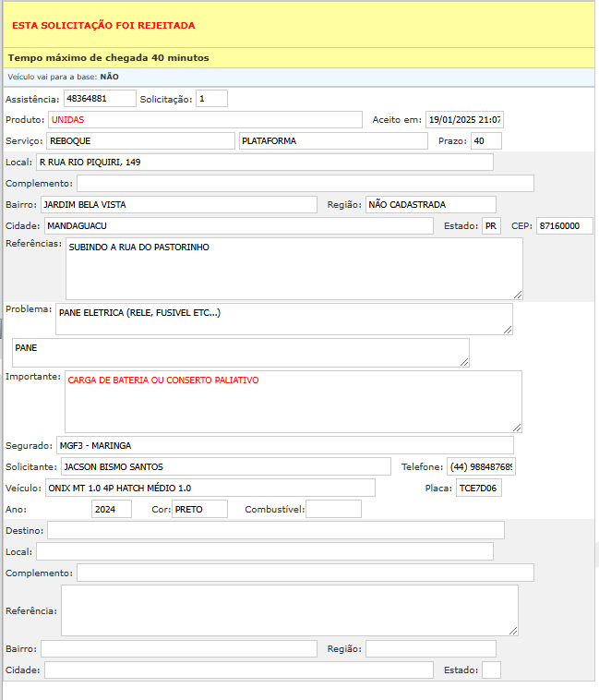Click the Assistência field showing 48364881

pyautogui.click(x=100, y=99)
